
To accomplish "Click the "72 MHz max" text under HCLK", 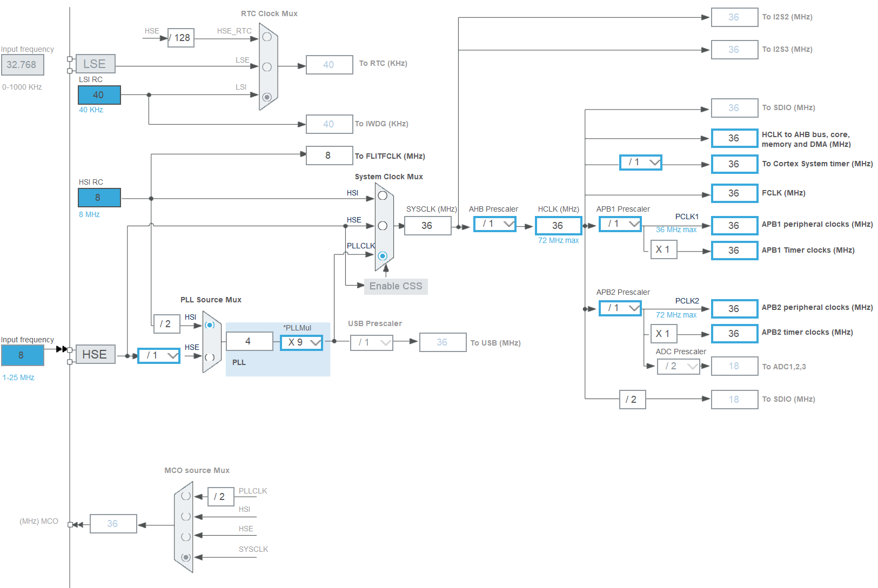I will click(x=558, y=240).
